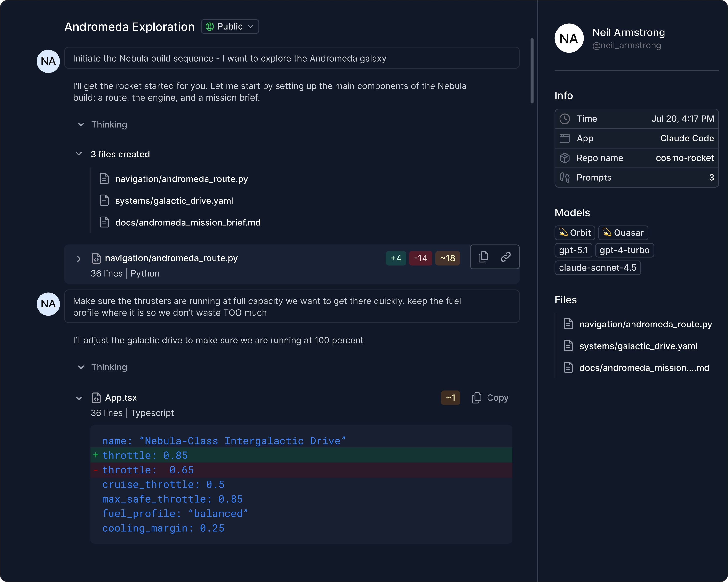728x582 pixels.
Task: Click the clock icon beside Time
Action: coord(565,119)
